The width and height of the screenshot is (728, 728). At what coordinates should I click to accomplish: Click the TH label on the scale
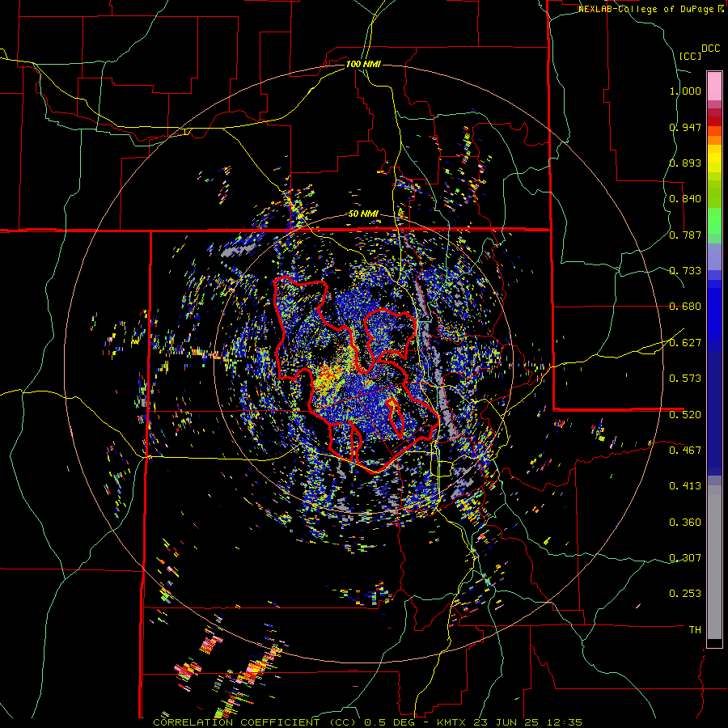[x=695, y=630]
